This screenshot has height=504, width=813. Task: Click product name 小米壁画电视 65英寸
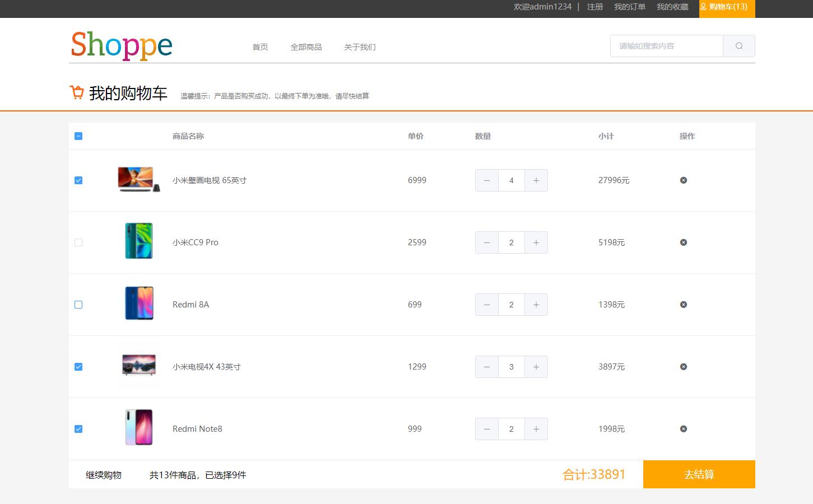(210, 180)
